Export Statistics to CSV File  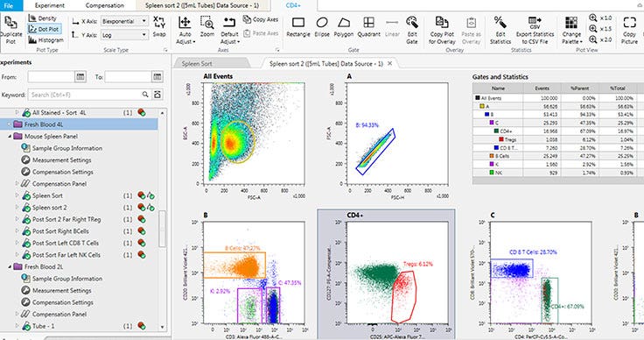[x=535, y=30]
